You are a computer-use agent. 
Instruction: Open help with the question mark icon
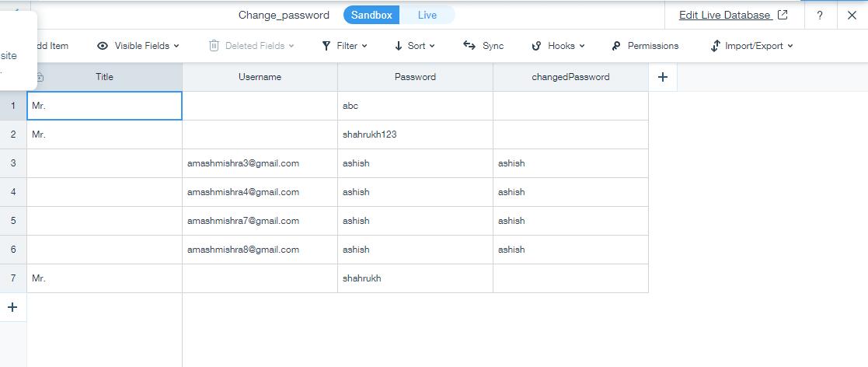[x=820, y=16]
